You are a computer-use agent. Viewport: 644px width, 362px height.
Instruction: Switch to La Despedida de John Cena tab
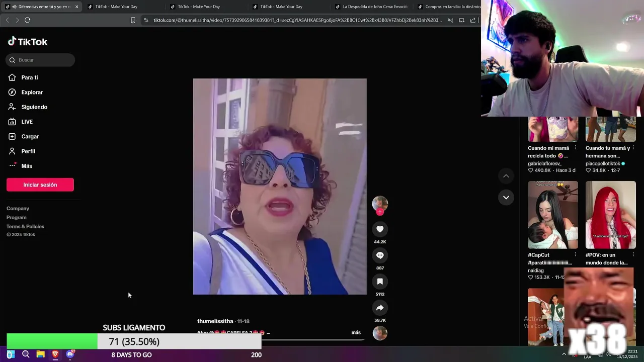[371, 7]
